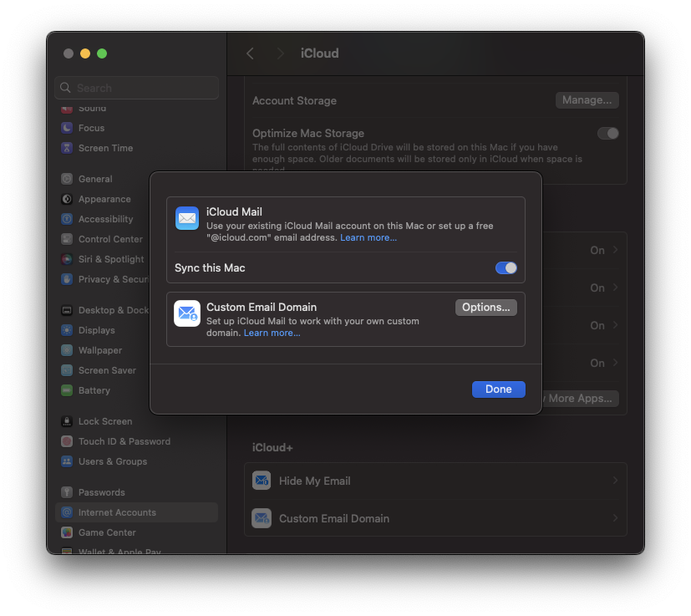
Task: Click the General gear icon in sidebar
Action: click(x=67, y=179)
